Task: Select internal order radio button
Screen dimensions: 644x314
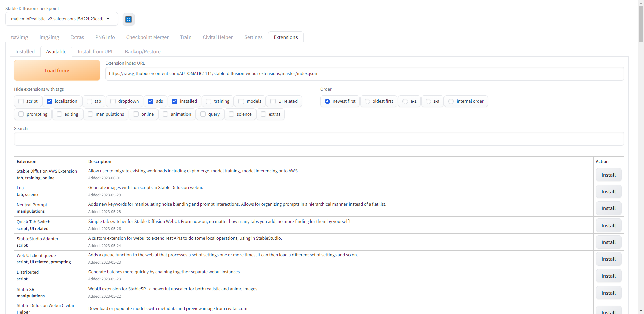Action: point(451,101)
